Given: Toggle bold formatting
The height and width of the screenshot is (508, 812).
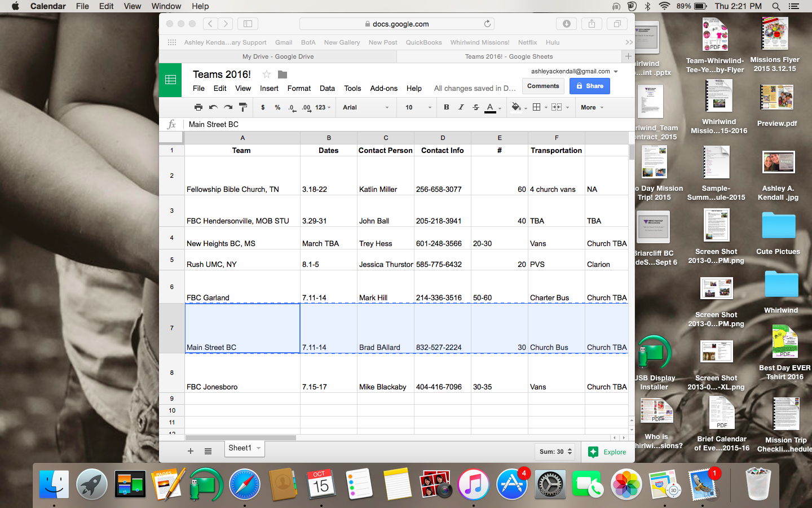Looking at the screenshot, I should [x=447, y=107].
